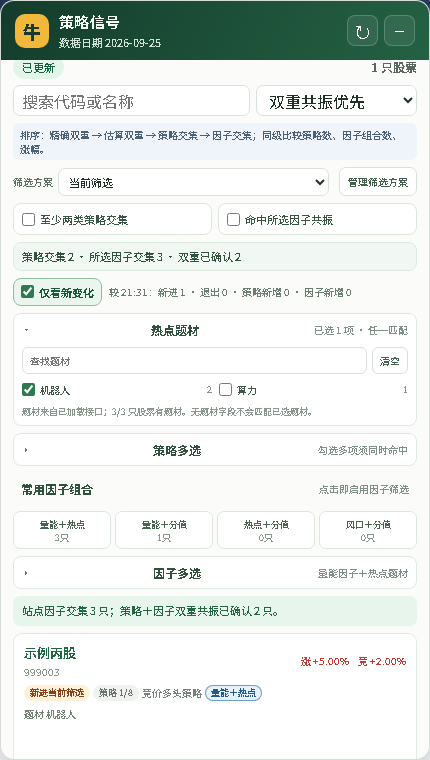
Task: Click the 数据日期 2026-09-25 text
Action: coord(110,43)
